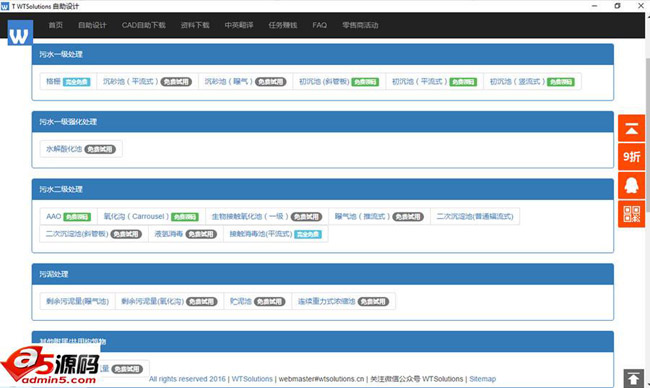
Task: Click the orange scroll-to-top widget icon
Action: click(631, 129)
